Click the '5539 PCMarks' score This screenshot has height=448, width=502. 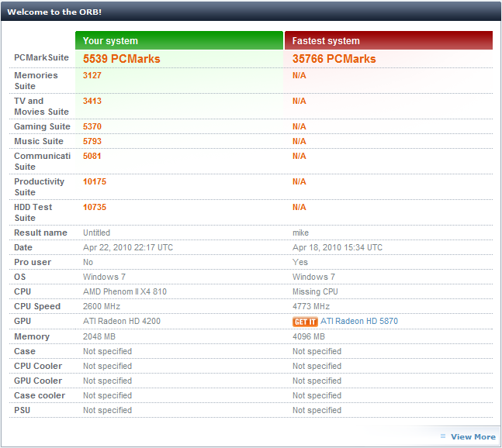121,59
